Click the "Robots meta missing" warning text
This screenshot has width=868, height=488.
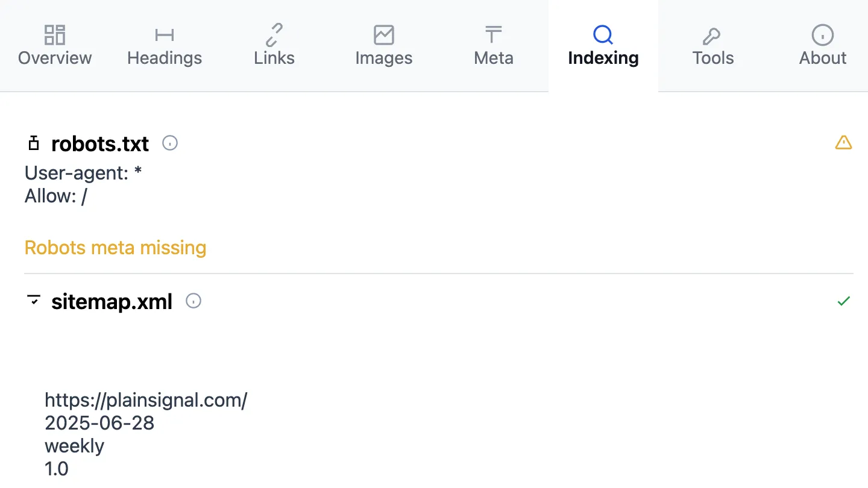pyautogui.click(x=115, y=248)
